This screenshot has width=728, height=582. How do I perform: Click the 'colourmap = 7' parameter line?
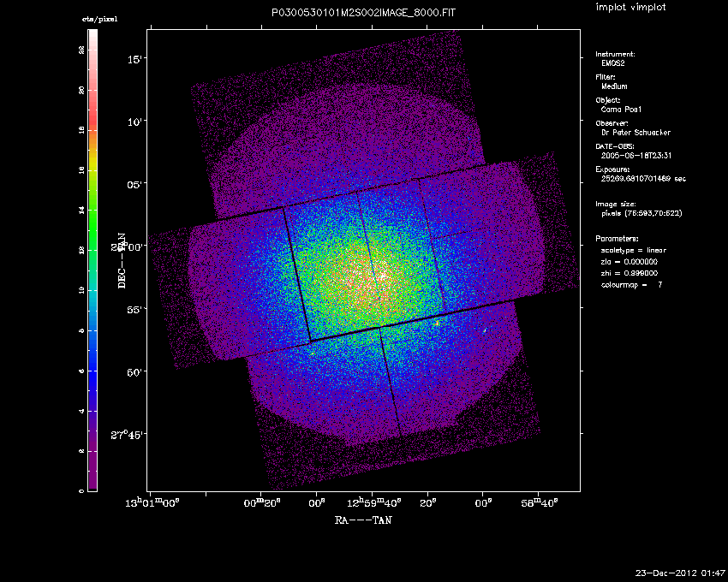point(632,285)
